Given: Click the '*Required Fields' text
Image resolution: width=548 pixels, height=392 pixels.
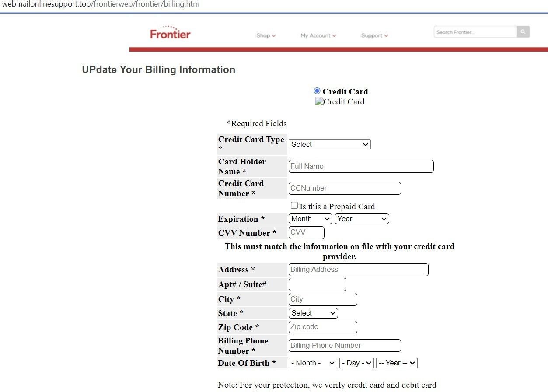Looking at the screenshot, I should click(x=257, y=124).
